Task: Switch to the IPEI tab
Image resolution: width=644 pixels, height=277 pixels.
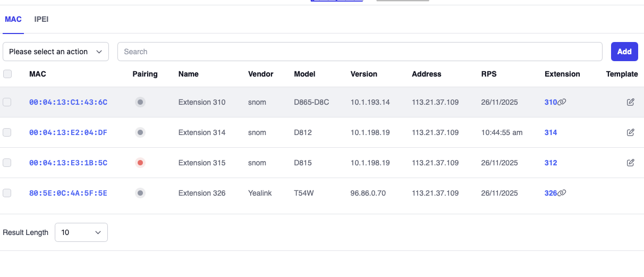Action: [x=41, y=19]
